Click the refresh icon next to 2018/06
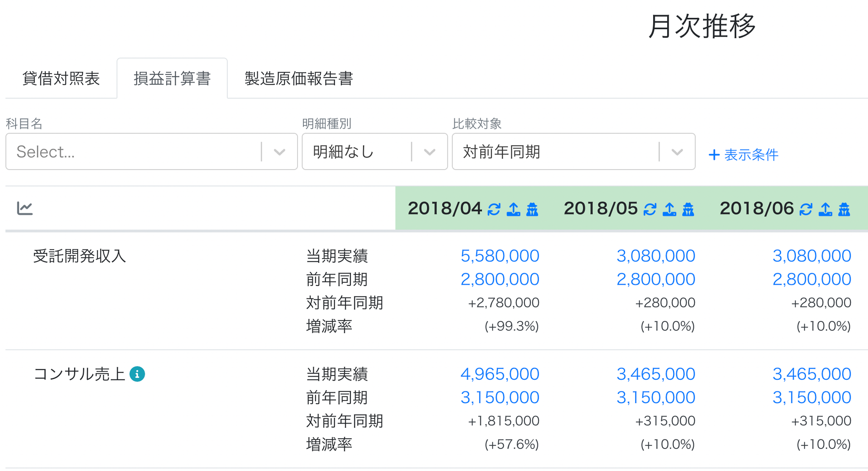Viewport: 868px width, 471px height. (806, 209)
